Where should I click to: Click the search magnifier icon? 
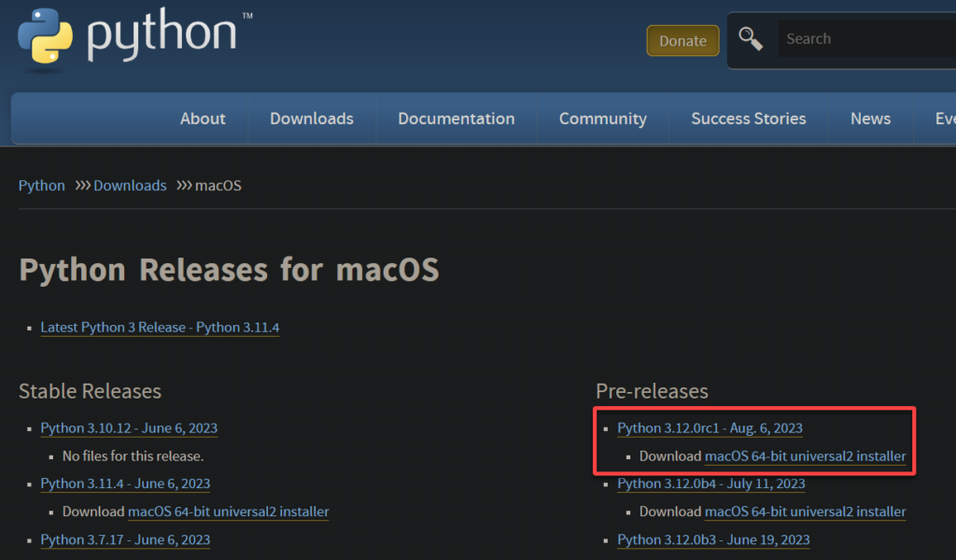tap(752, 37)
